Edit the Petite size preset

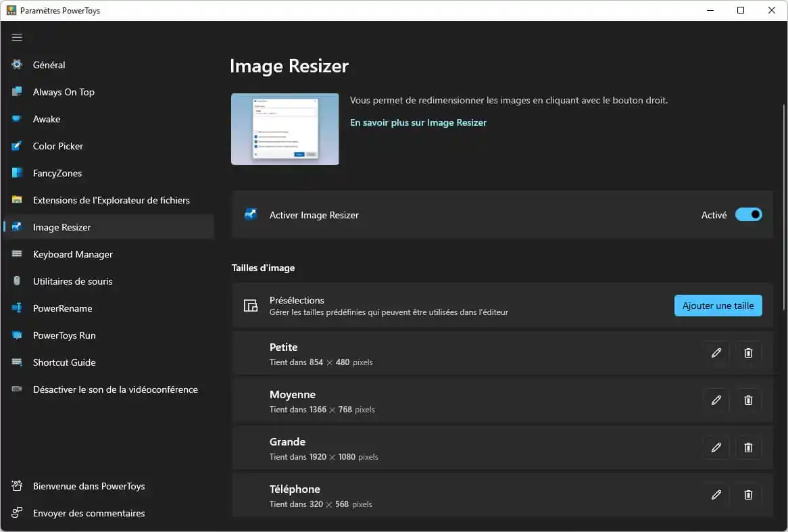point(716,353)
